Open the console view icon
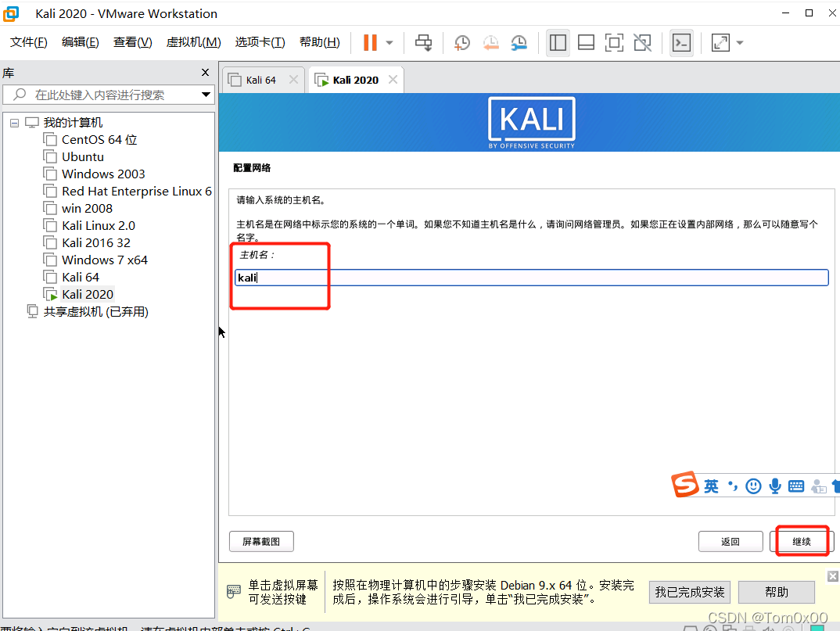This screenshot has width=840, height=631. coord(681,43)
